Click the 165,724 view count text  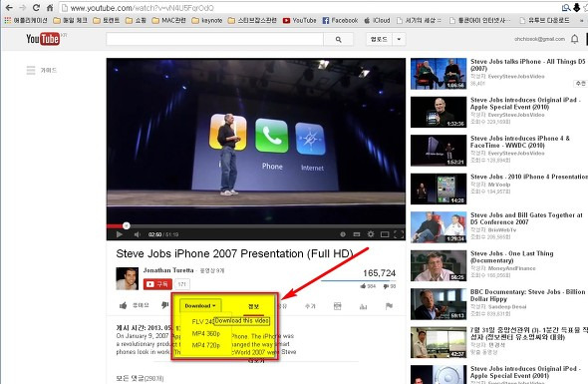click(x=379, y=273)
